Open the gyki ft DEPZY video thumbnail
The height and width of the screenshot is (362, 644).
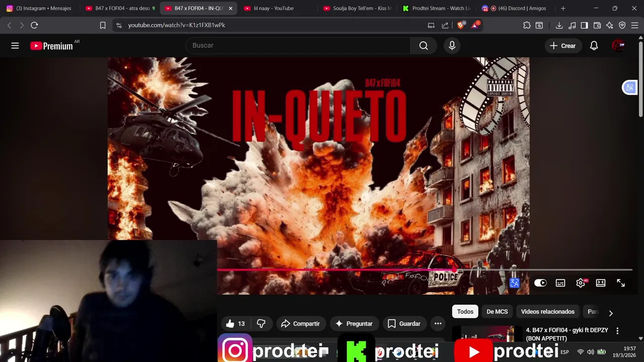tap(487, 334)
